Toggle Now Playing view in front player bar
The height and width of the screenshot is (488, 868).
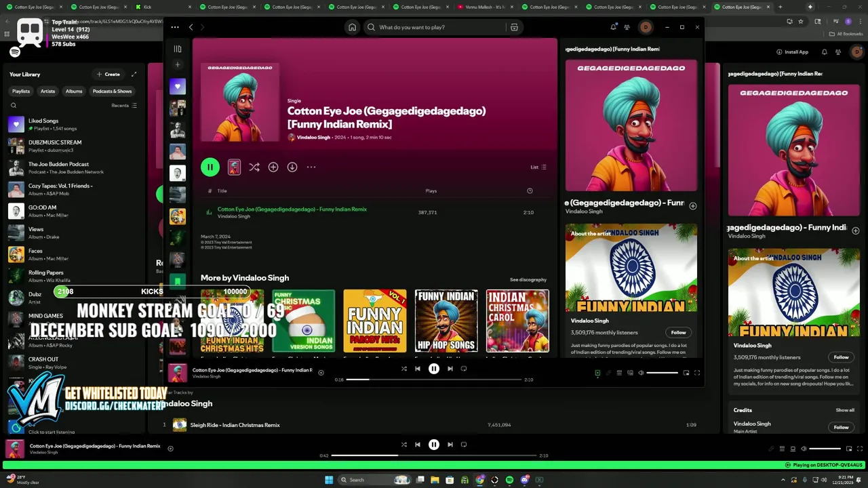(597, 373)
